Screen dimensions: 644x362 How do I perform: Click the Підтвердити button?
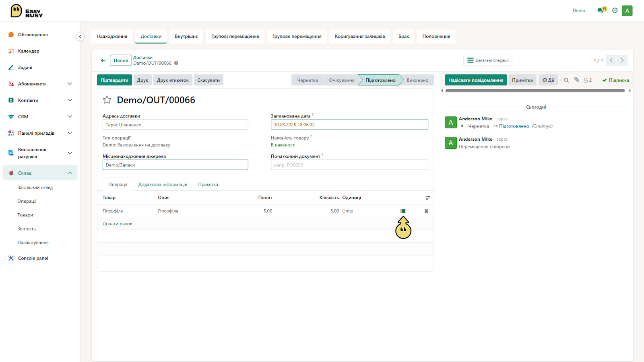coord(114,80)
